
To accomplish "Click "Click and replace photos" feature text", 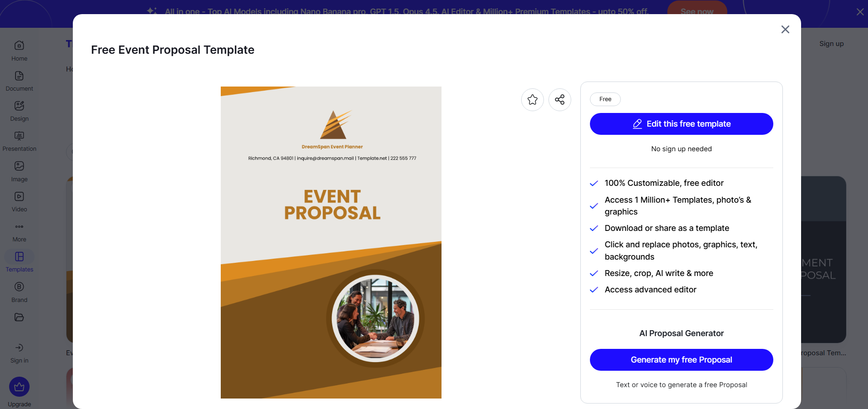I will (681, 251).
